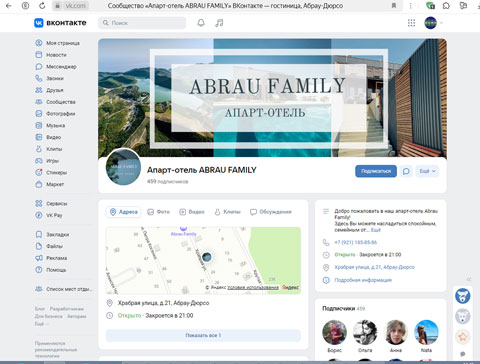Click the Стикеры sidebar icon
The width and height of the screenshot is (480, 364).
click(39, 172)
